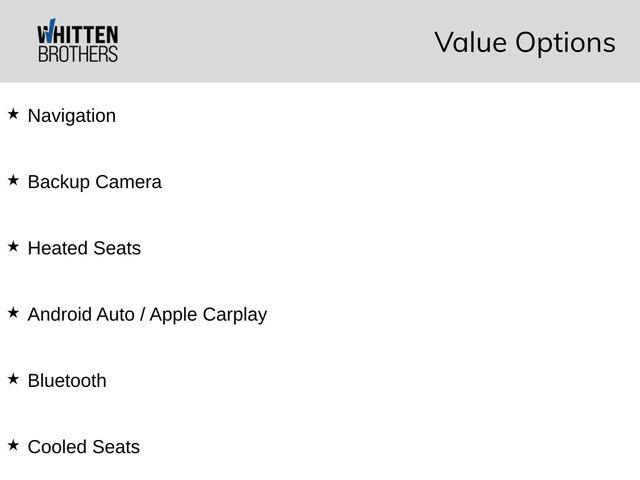Choose the Heated Seats option
The image size is (640, 480).
[x=84, y=248]
